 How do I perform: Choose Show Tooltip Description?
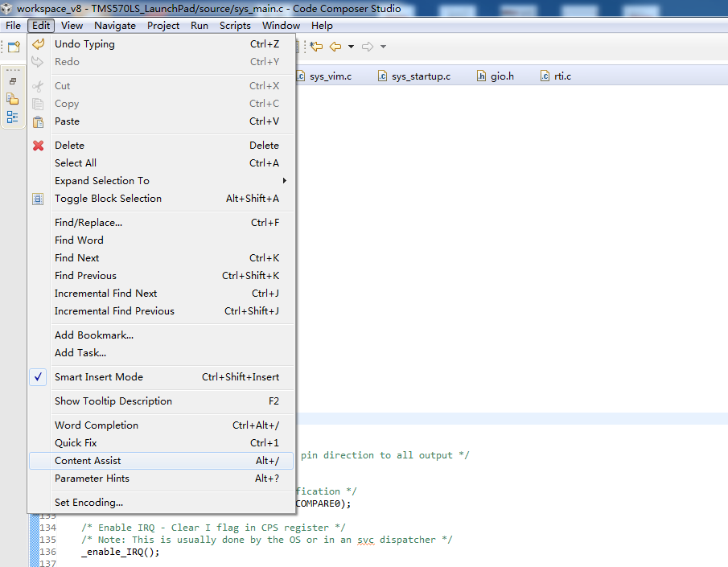tap(161, 401)
